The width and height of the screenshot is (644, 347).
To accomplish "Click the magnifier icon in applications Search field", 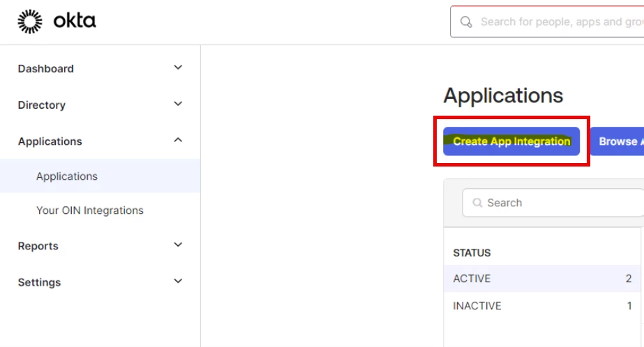I will click(477, 203).
